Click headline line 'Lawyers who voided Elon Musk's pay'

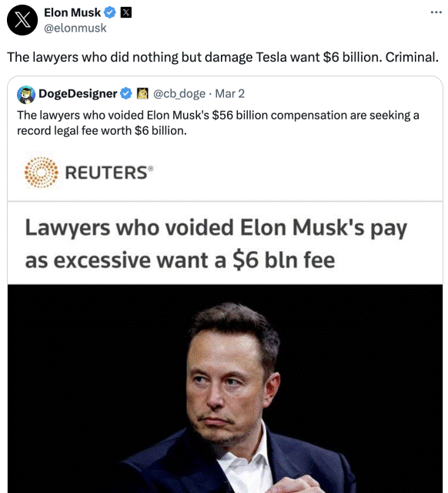(216, 228)
